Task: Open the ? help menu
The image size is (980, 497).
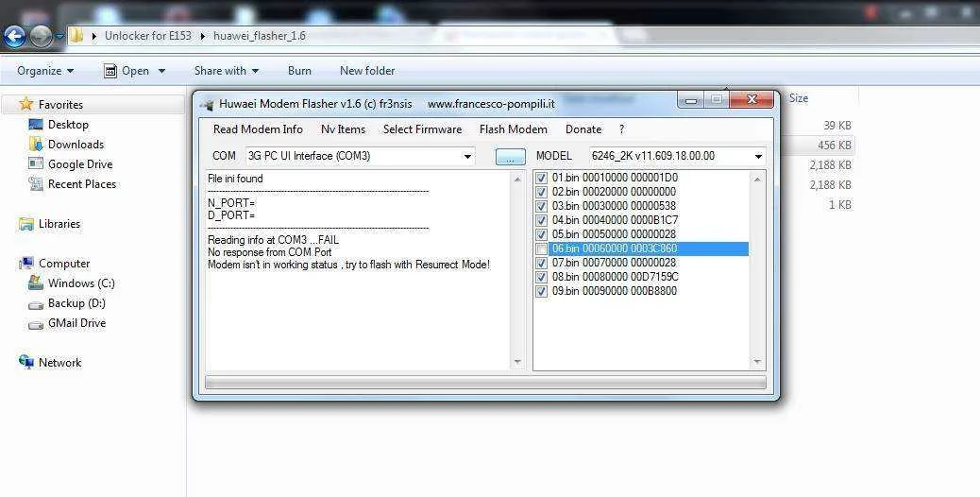Action: (621, 129)
